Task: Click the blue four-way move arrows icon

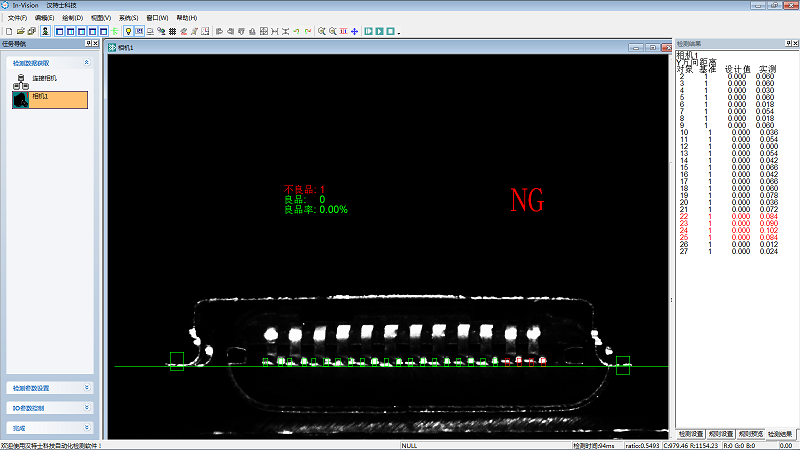Action: [x=354, y=31]
